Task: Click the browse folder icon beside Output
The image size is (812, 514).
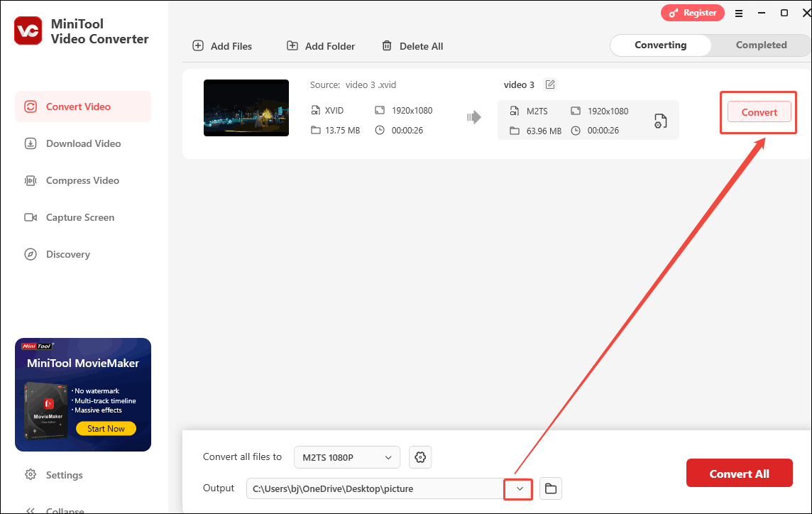Action: click(551, 488)
